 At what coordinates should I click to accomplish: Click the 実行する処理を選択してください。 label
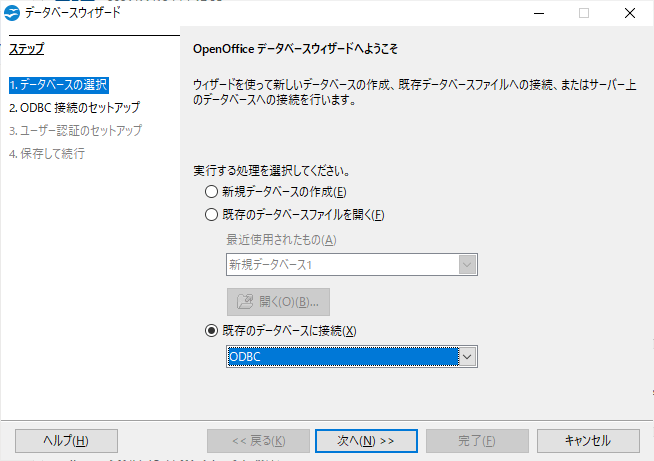tap(272, 171)
